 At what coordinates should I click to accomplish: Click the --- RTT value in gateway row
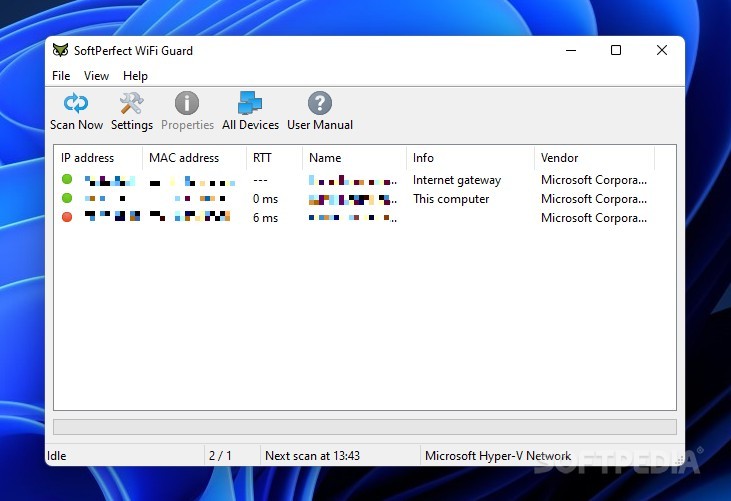pos(260,180)
